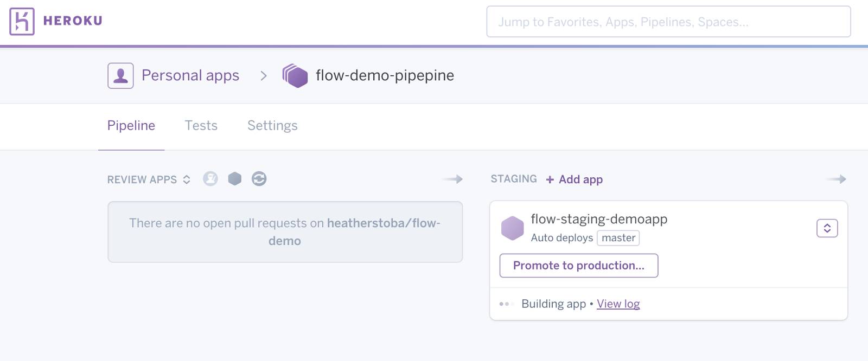
Task: Click the Auto deploys text
Action: point(562,238)
